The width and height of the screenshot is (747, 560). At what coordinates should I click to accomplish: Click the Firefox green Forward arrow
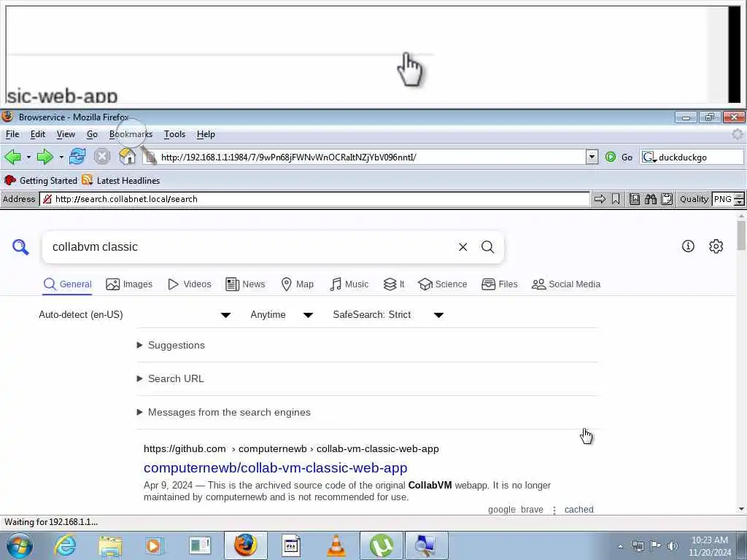44,157
